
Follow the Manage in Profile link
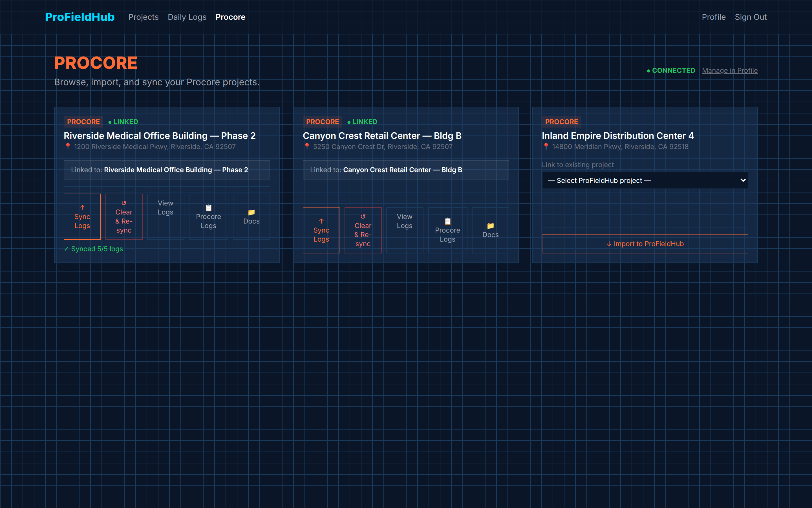(x=730, y=71)
